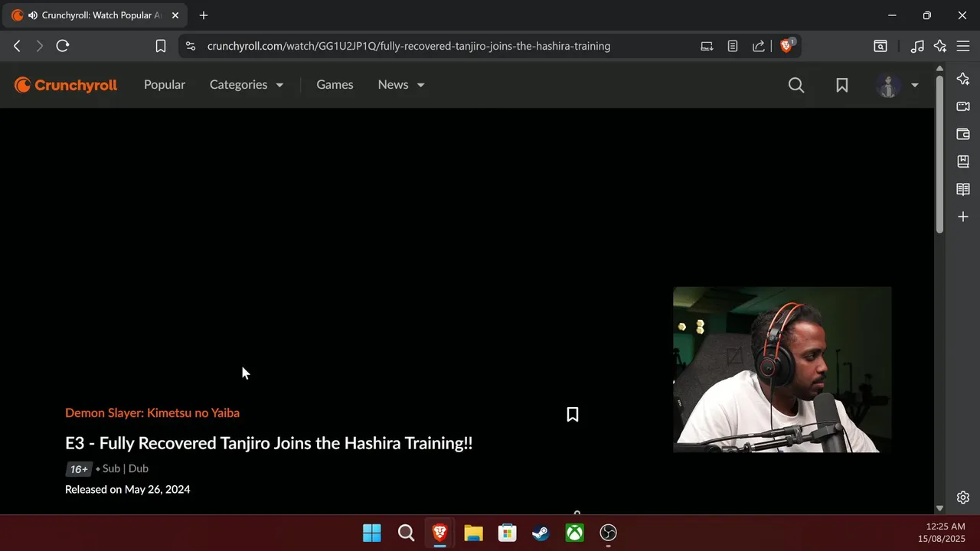Reload the current page
980x551 pixels.
click(63, 46)
